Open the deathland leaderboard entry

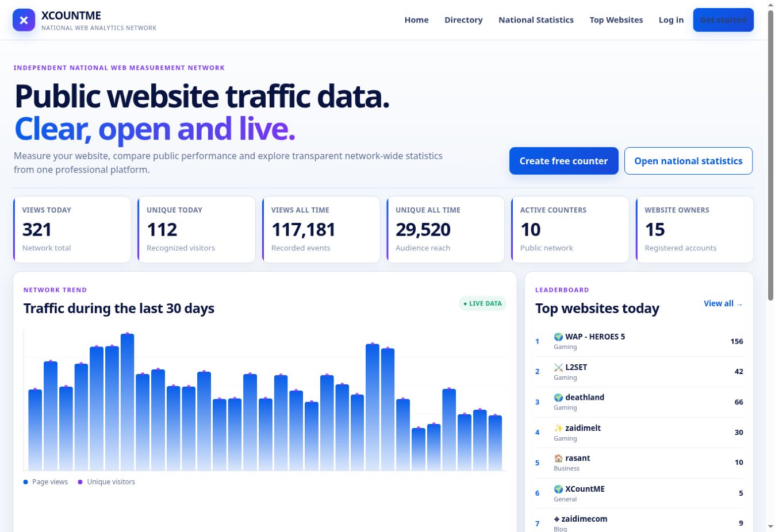639,402
